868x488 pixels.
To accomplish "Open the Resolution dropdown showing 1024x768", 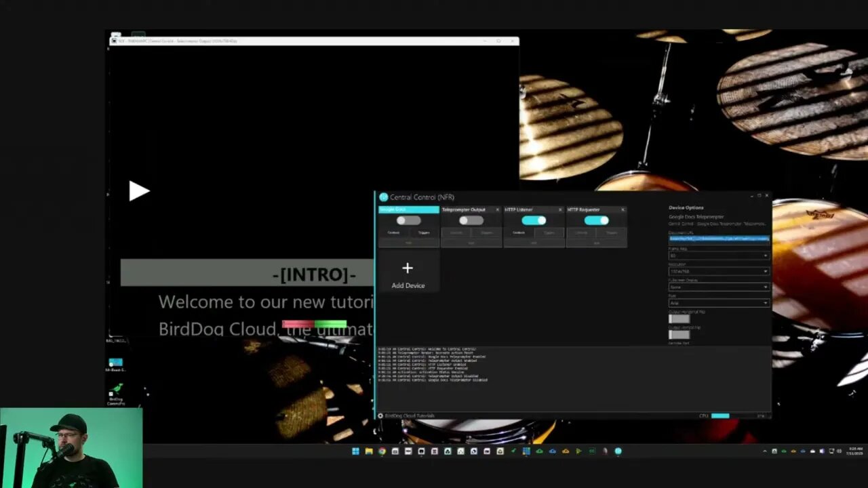I will click(x=719, y=271).
